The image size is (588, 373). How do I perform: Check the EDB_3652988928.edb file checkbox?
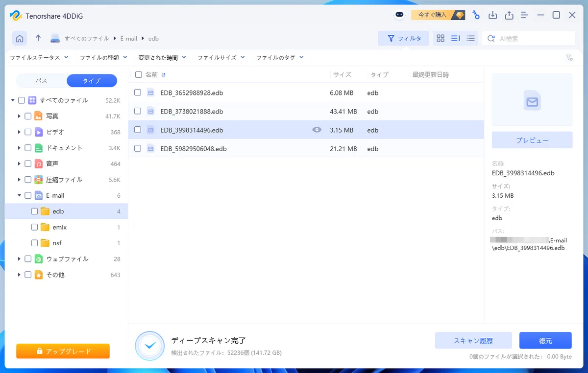point(138,93)
